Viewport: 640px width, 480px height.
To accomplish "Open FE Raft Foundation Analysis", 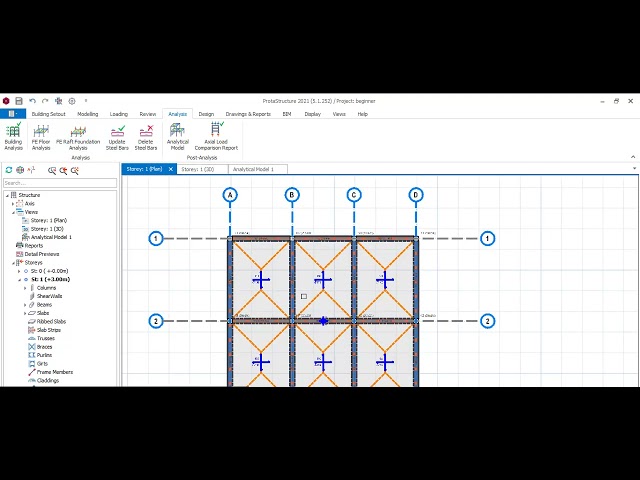I will point(78,137).
